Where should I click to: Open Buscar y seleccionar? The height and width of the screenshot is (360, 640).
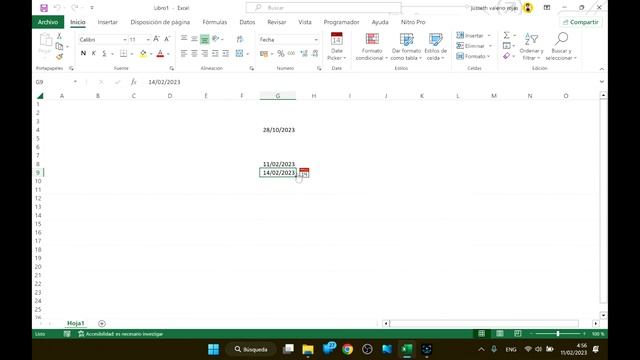point(561,46)
